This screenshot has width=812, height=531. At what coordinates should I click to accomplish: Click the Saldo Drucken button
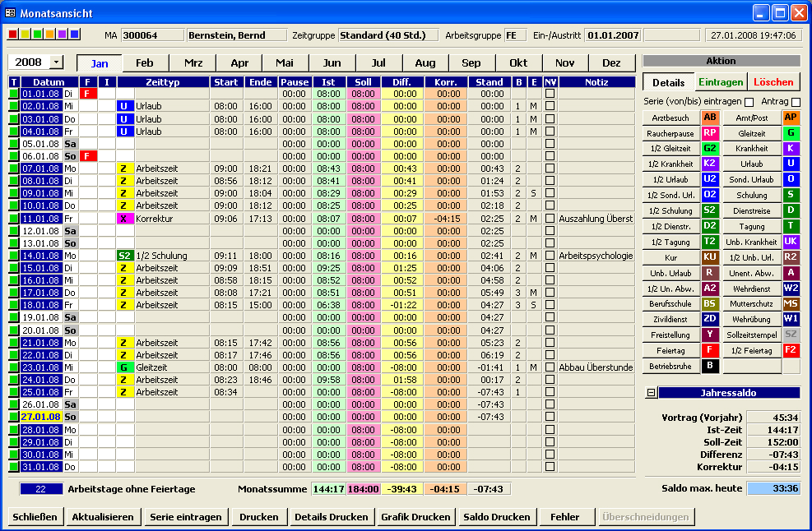click(497, 516)
